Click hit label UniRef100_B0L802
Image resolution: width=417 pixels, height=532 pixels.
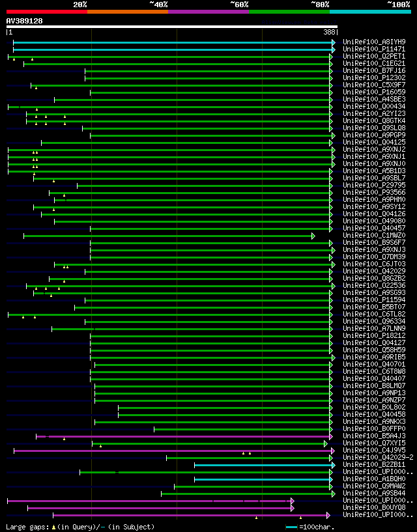click(374, 407)
